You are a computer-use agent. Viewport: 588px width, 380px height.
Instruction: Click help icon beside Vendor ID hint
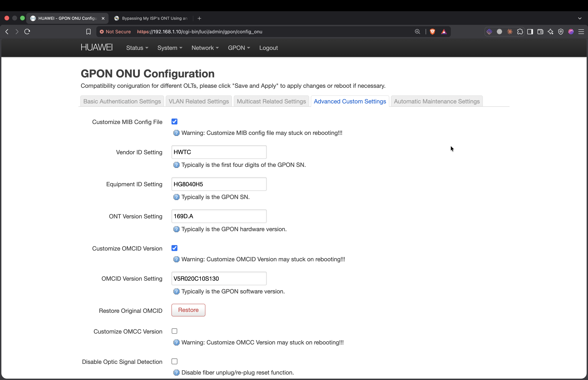176,165
